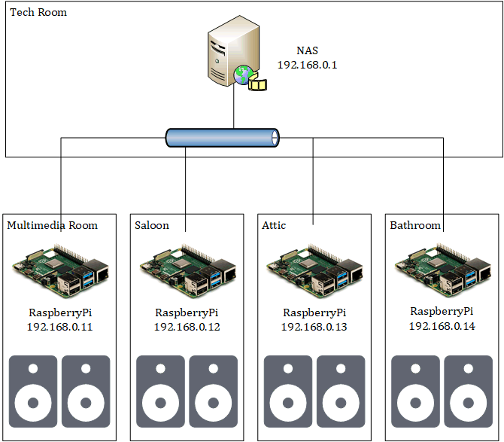Click the Saloon room title label
This screenshot has width=504, height=442.
point(152,224)
